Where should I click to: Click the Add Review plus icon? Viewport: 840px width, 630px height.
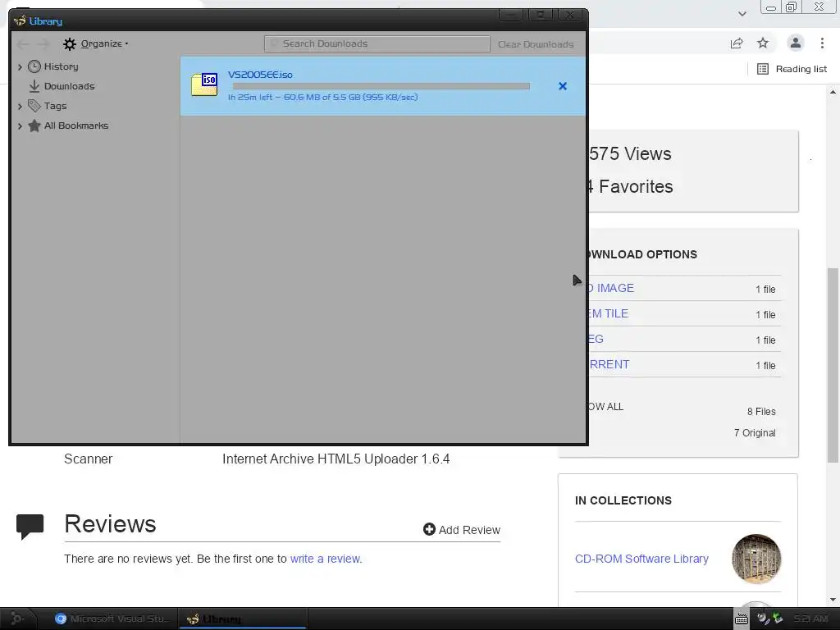[x=429, y=529]
